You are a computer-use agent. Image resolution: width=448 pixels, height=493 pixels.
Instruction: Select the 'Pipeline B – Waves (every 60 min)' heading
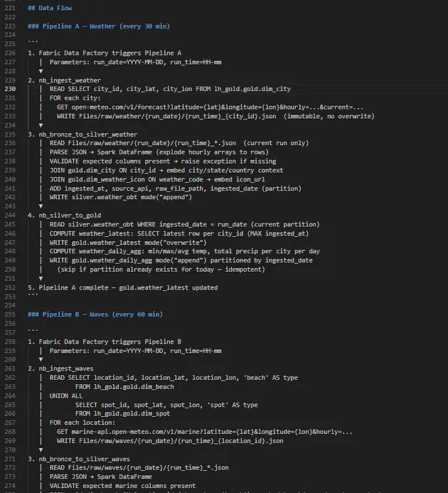coord(95,314)
